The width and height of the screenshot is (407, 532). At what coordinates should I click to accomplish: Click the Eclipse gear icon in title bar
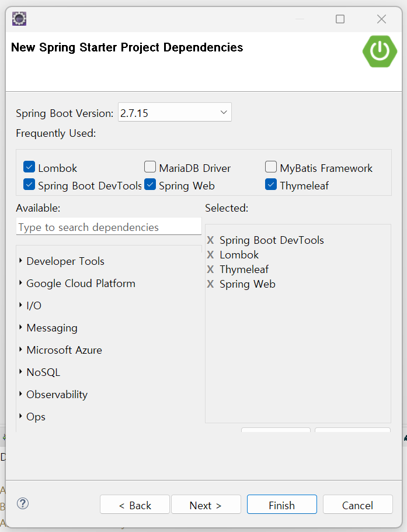[19, 19]
